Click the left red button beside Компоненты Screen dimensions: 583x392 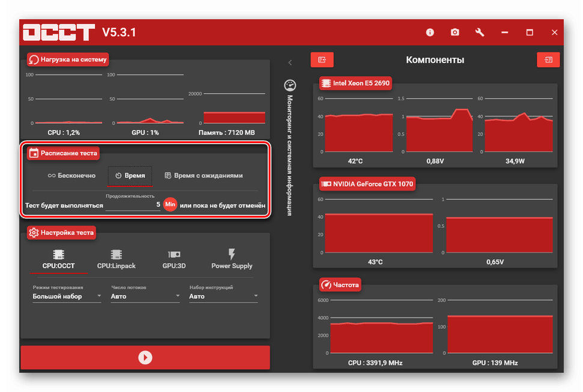[322, 60]
